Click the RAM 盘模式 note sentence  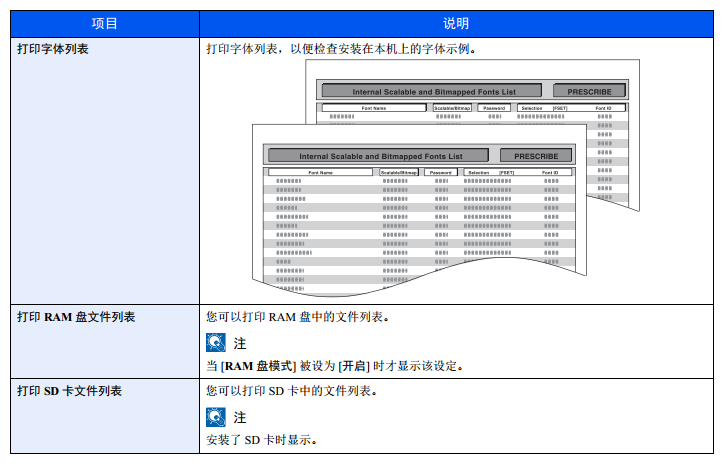pos(335,366)
